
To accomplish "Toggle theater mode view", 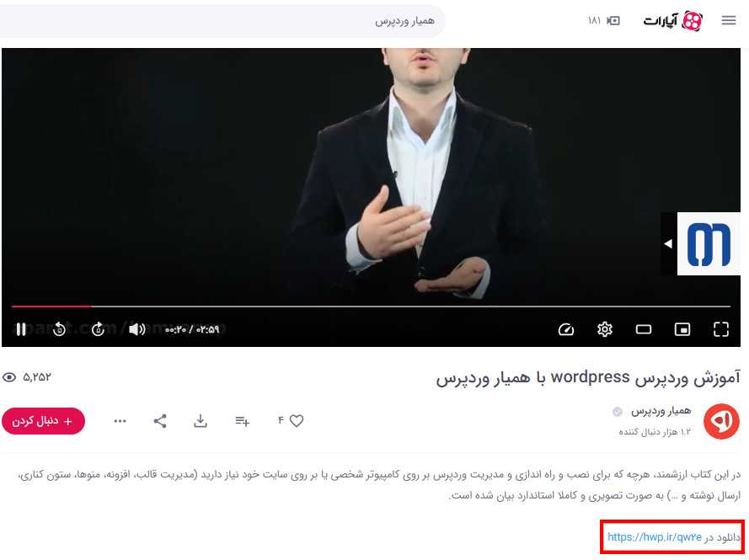I will click(x=644, y=329).
